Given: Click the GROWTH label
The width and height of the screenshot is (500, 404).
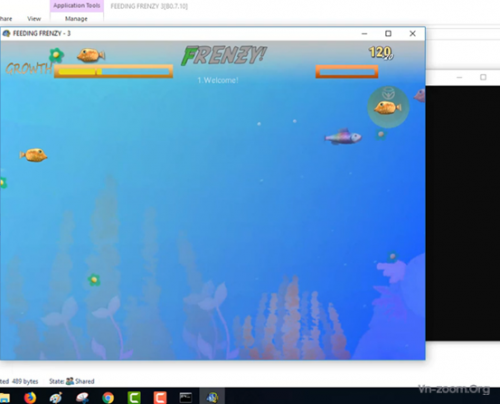Looking at the screenshot, I should pos(29,69).
